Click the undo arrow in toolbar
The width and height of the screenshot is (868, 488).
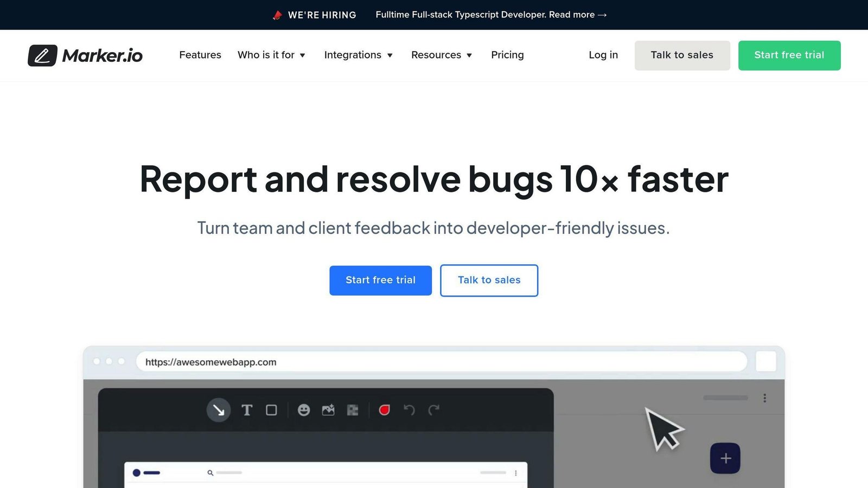pos(409,410)
